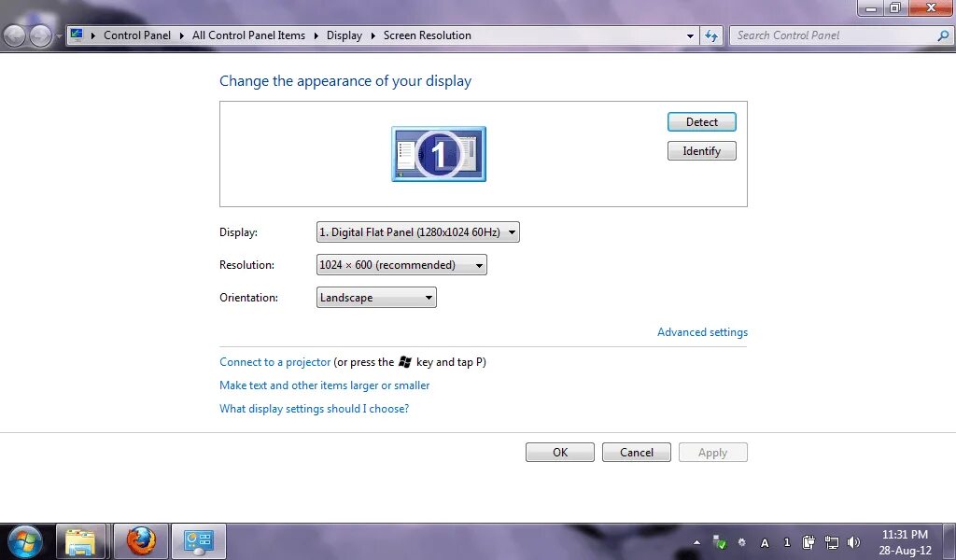Click the 'A' caps lock indicator tray icon
Image resolution: width=956 pixels, height=560 pixels.
coord(765,542)
